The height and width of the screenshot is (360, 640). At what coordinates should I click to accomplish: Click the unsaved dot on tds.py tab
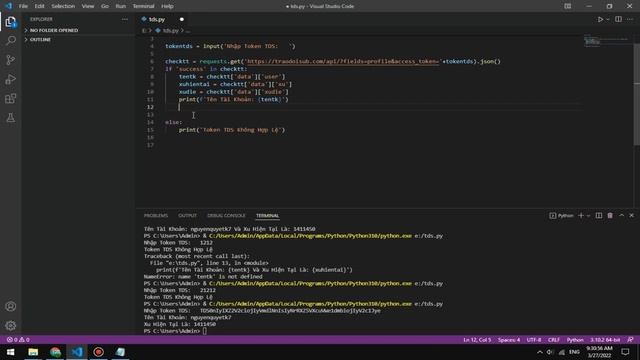coord(182,19)
